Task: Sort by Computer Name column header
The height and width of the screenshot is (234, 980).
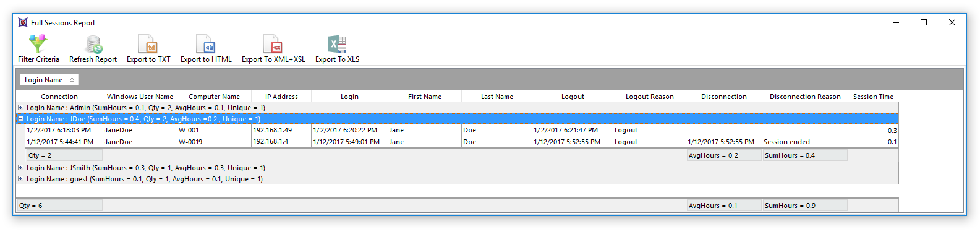Action: click(x=214, y=97)
